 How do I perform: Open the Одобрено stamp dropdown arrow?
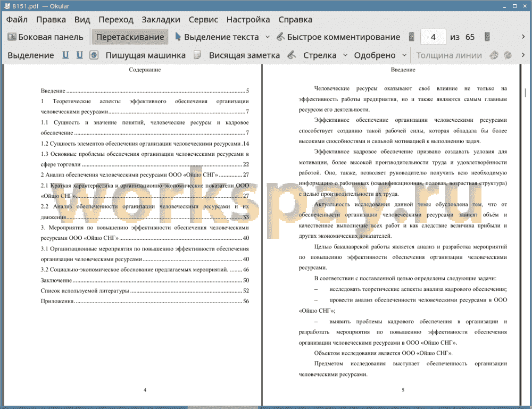point(404,55)
